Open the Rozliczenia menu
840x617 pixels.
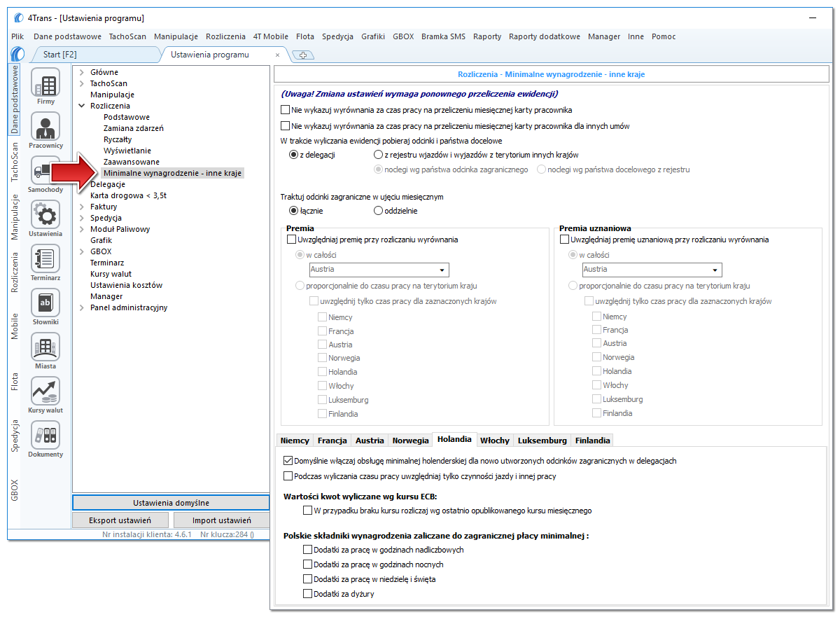pyautogui.click(x=225, y=36)
